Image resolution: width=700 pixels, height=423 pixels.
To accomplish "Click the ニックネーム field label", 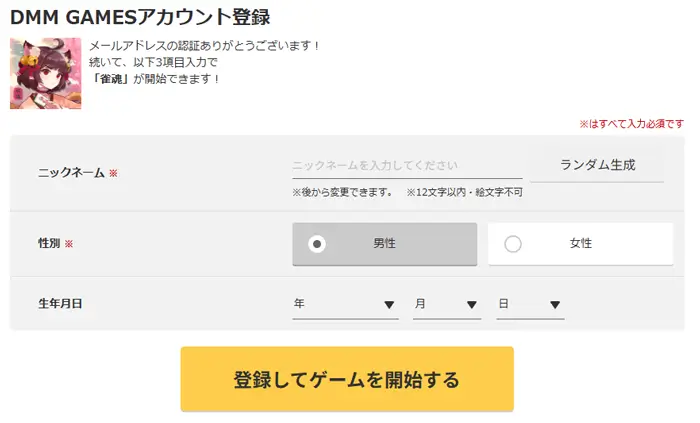I will (70, 172).
